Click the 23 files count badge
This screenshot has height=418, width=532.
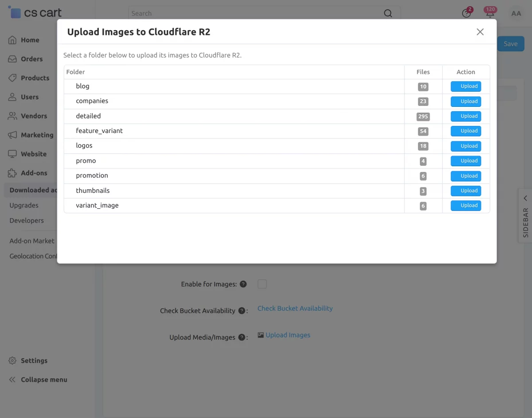pos(423,102)
